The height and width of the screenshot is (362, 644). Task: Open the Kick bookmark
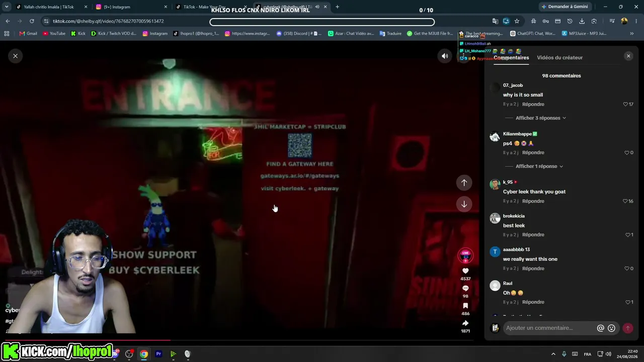[x=78, y=34]
